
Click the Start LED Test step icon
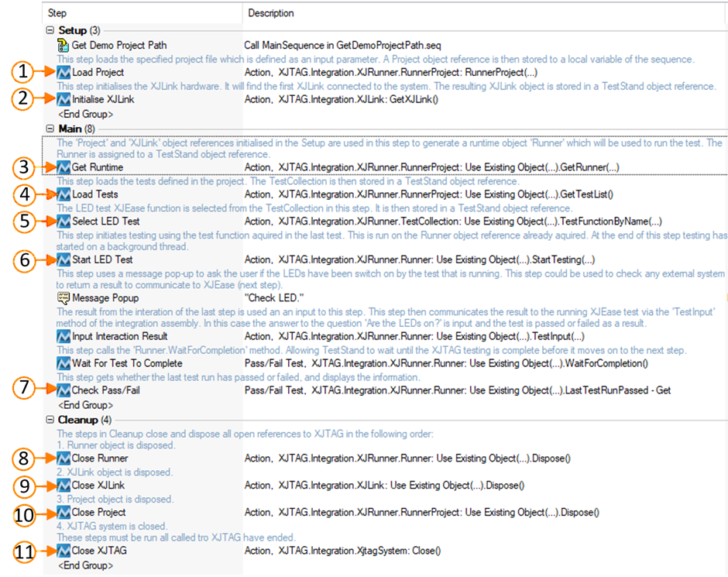[x=64, y=259]
